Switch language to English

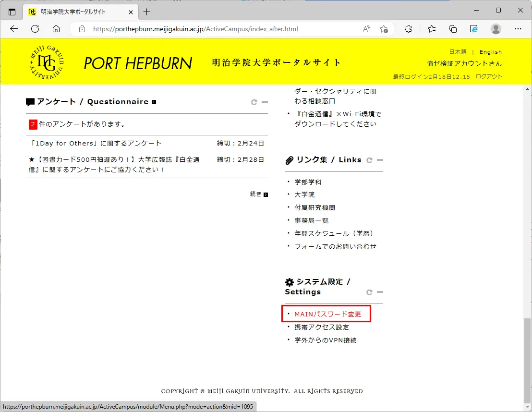point(490,52)
